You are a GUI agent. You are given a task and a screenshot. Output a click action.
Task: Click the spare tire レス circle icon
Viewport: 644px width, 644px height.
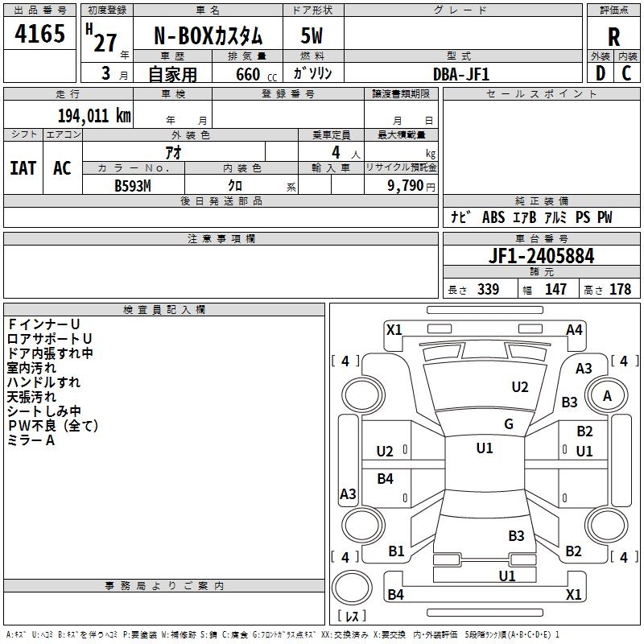(352, 588)
